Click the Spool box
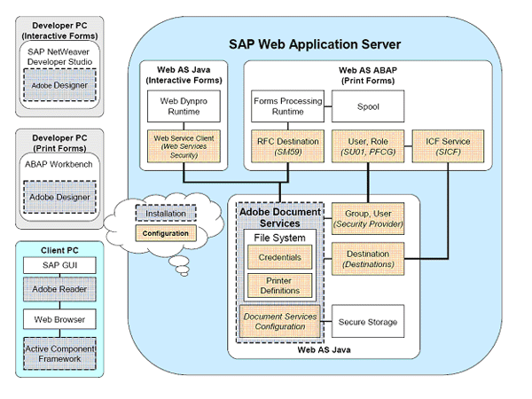 click(x=368, y=106)
